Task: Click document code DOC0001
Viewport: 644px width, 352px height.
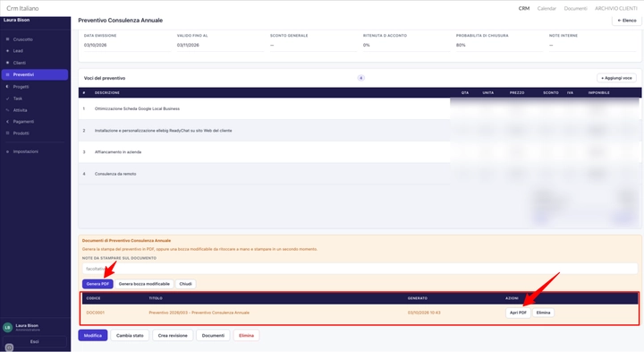Action: [x=96, y=313]
